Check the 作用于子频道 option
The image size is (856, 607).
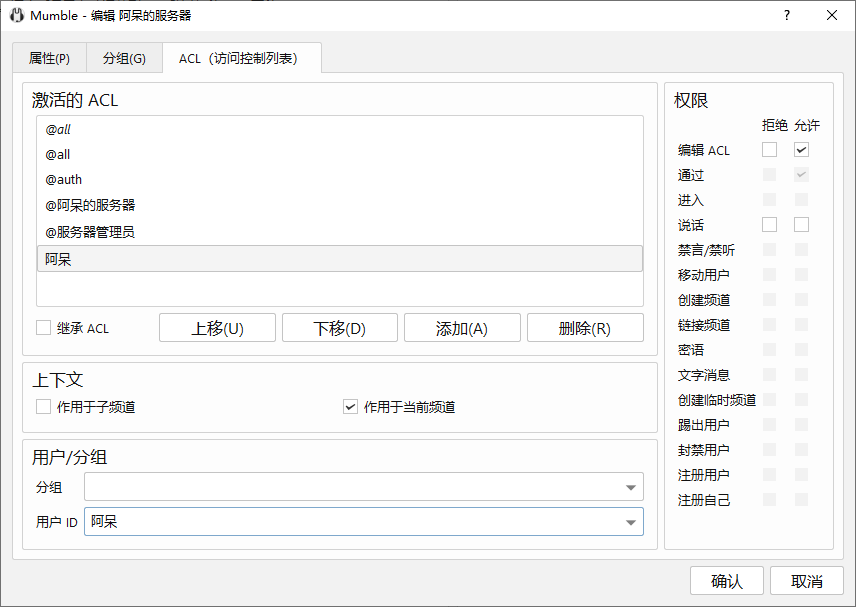43,407
